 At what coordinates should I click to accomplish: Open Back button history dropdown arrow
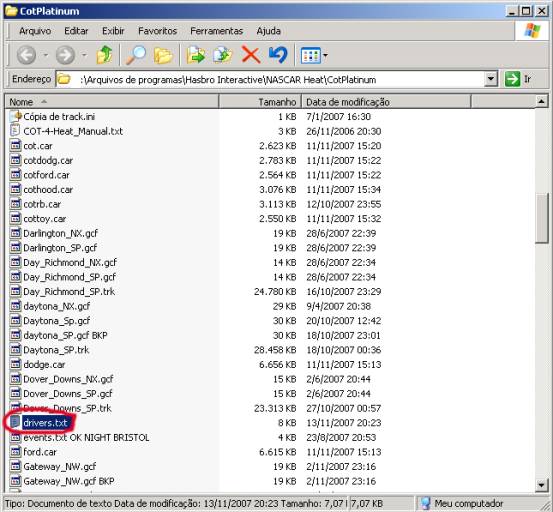45,55
